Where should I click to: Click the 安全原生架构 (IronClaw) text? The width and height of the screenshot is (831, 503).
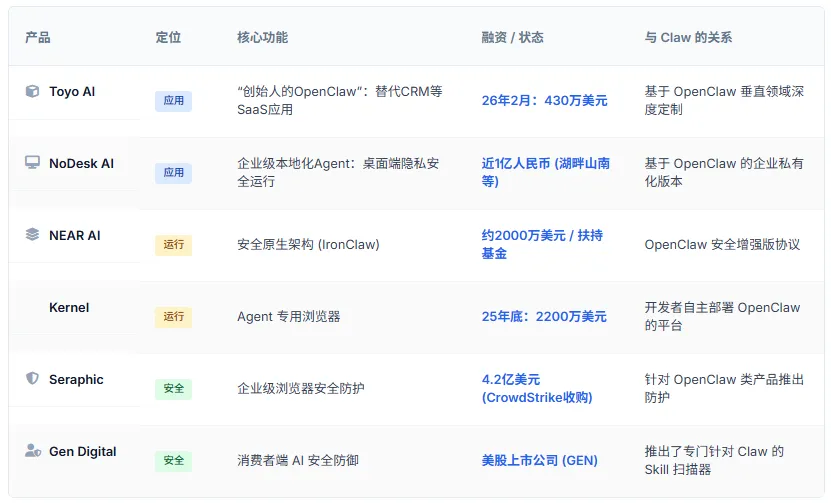tap(308, 245)
